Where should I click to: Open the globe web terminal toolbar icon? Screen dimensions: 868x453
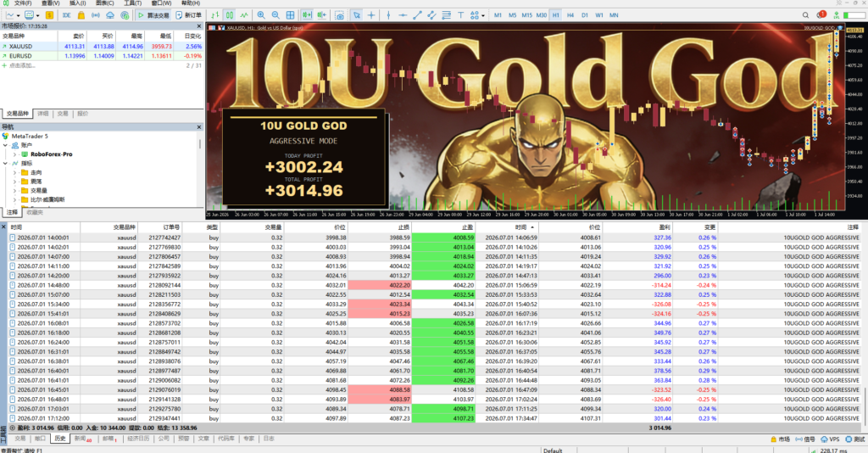pos(125,15)
